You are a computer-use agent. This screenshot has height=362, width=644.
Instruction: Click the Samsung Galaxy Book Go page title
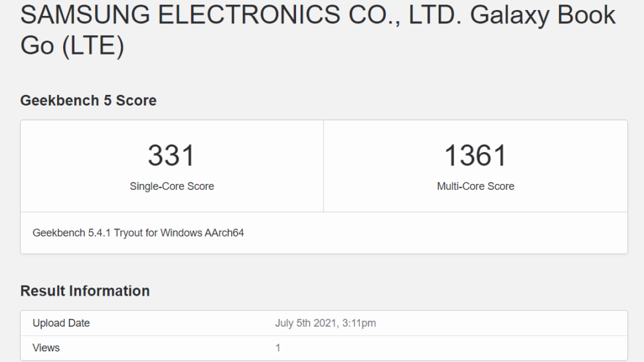pyautogui.click(x=317, y=30)
